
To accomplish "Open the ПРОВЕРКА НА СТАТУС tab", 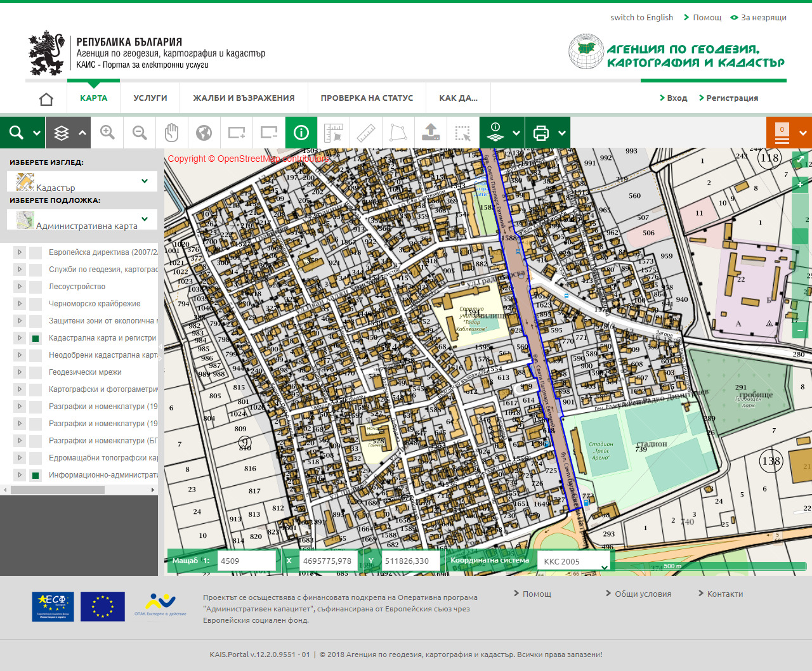I will point(367,98).
